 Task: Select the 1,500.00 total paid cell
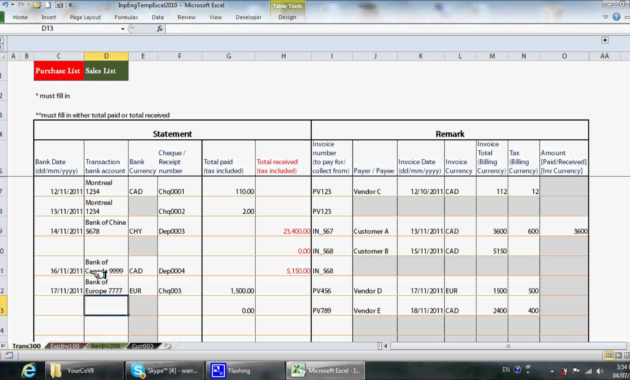tap(229, 286)
